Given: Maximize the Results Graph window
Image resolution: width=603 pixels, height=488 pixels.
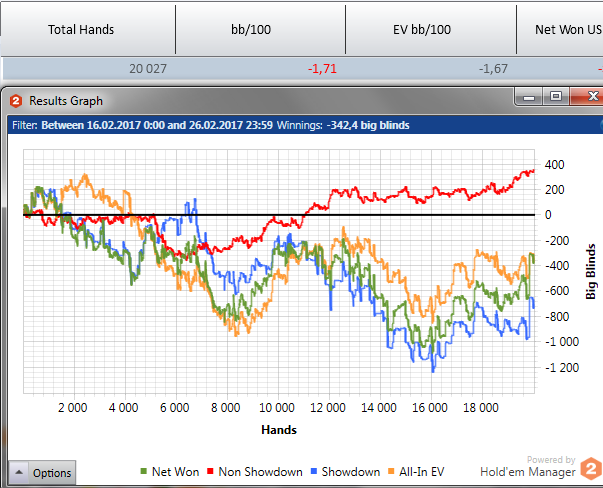Looking at the screenshot, I should click(556, 97).
